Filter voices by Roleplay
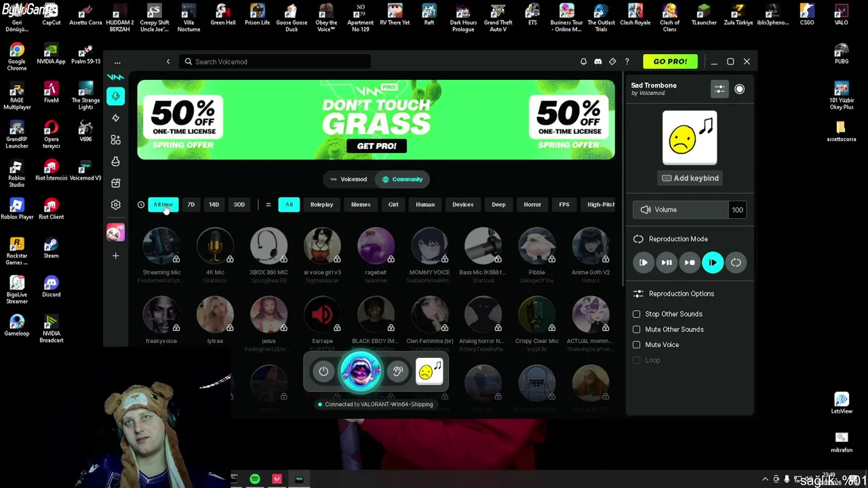This screenshot has height=488, width=868. point(321,205)
